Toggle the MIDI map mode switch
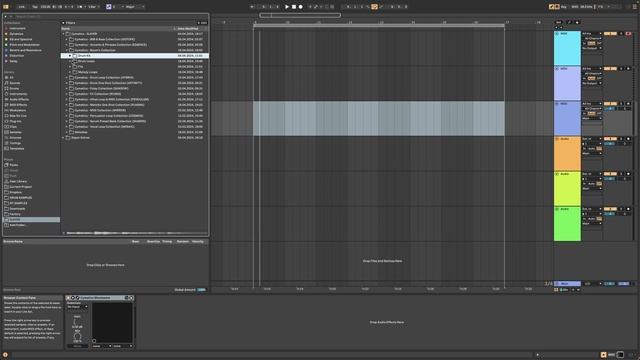640x360 pixels. click(575, 7)
